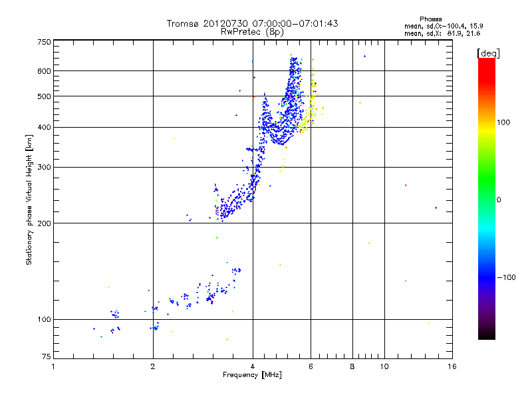Click the 'mean, sd,O:-100.4, 15.9' statistic

[x=444, y=26]
